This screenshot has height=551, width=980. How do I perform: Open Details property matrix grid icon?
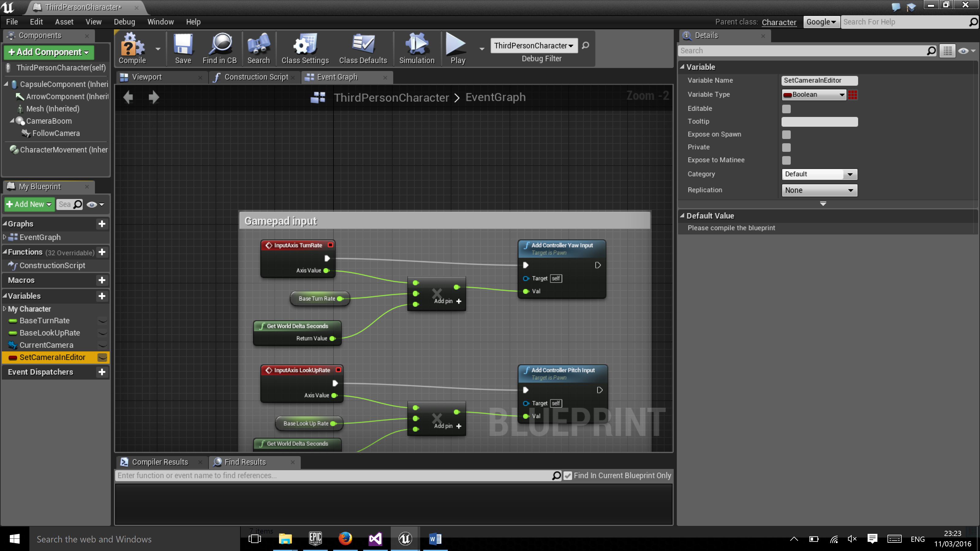(947, 51)
